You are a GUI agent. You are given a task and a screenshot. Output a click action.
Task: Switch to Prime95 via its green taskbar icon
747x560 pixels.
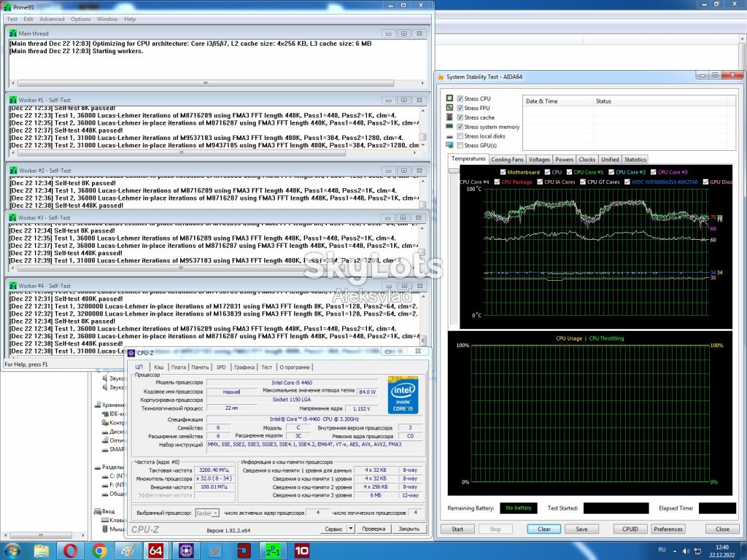[x=273, y=551]
